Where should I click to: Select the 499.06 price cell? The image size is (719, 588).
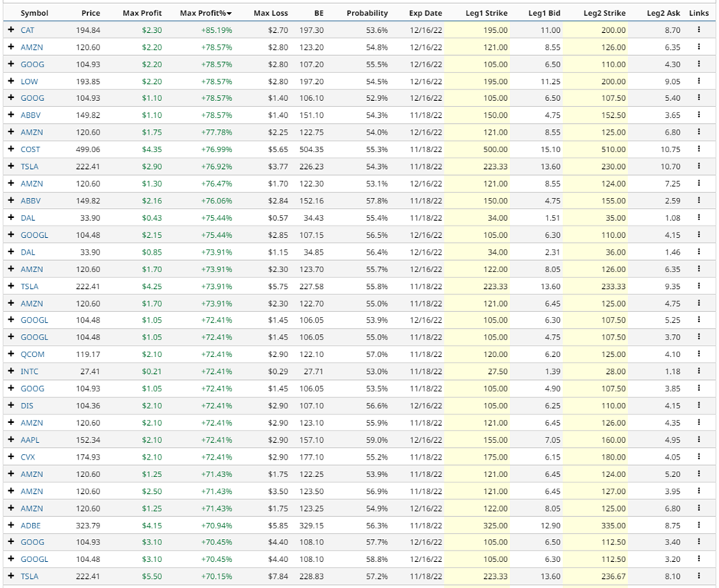pyautogui.click(x=88, y=149)
